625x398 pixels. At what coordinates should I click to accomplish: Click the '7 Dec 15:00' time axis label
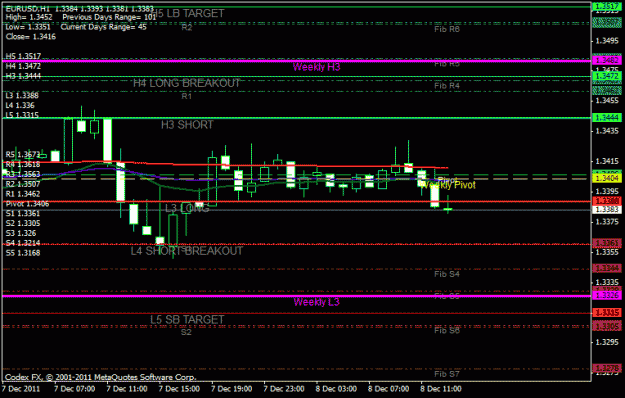coord(179,389)
